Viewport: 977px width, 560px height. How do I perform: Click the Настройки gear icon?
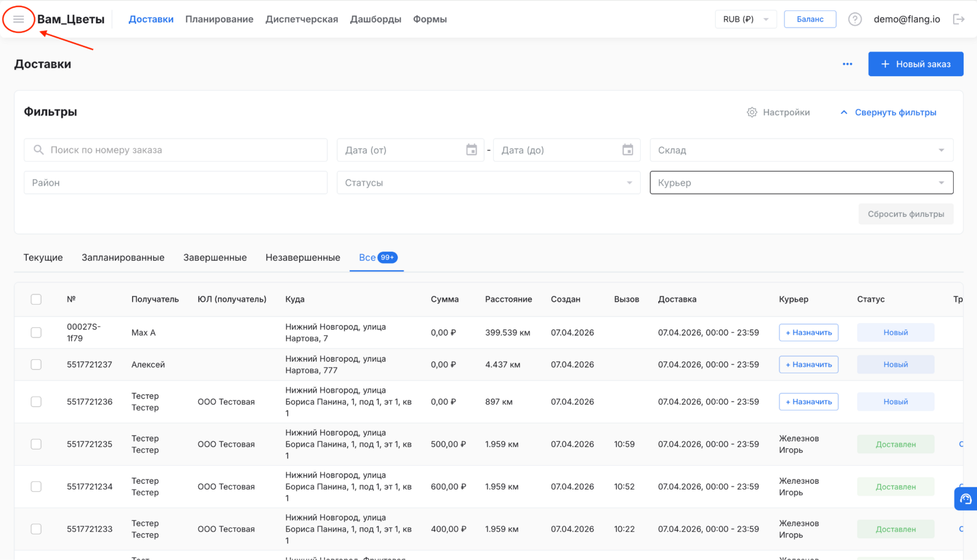(x=752, y=112)
